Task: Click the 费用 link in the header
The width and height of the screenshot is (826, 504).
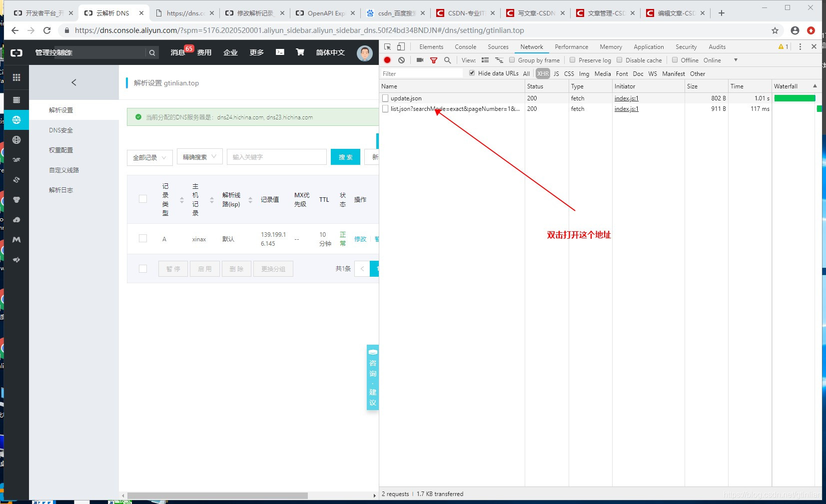Action: click(x=204, y=52)
